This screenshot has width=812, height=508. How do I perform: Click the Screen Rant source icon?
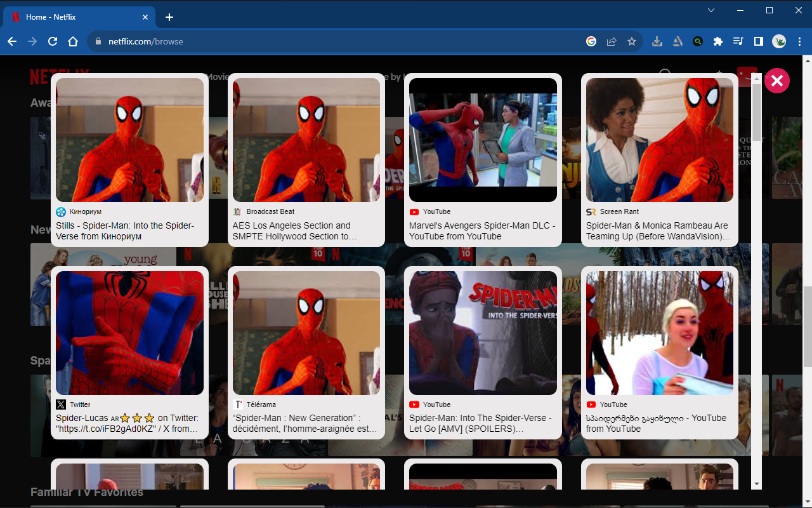point(591,212)
